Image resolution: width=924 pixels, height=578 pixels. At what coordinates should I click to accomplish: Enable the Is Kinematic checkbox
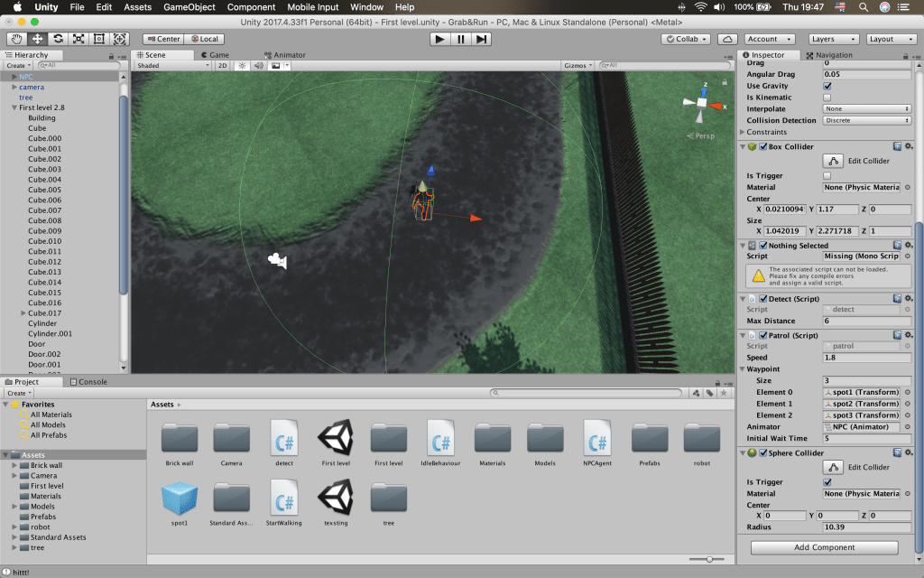[827, 98]
